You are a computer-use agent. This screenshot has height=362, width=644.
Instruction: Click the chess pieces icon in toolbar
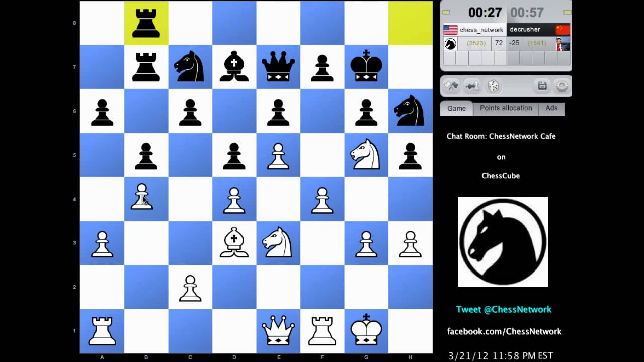click(472, 86)
